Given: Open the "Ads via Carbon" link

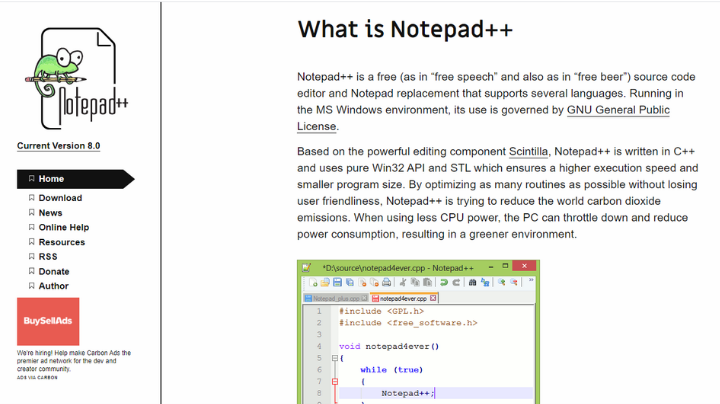Looking at the screenshot, I should tap(37, 378).
